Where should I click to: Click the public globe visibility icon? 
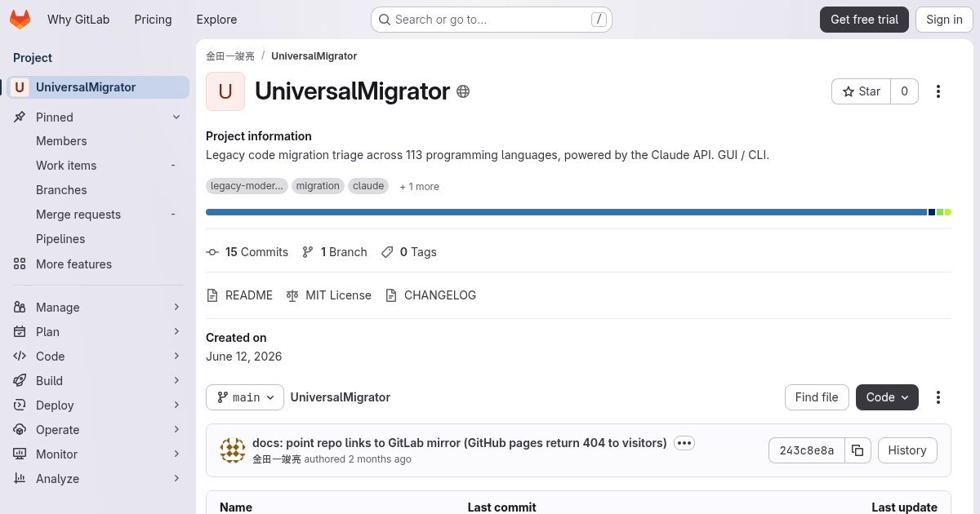[463, 91]
